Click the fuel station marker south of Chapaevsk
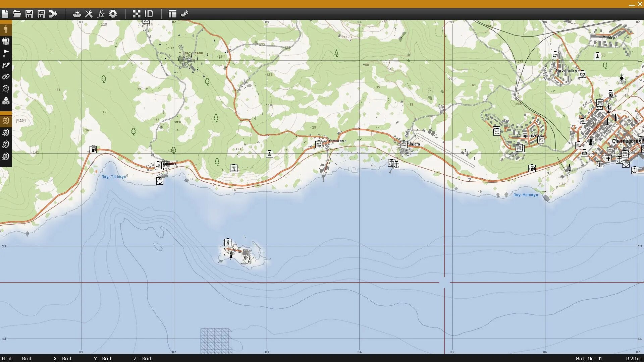This screenshot has height=362, width=644. pos(532,168)
